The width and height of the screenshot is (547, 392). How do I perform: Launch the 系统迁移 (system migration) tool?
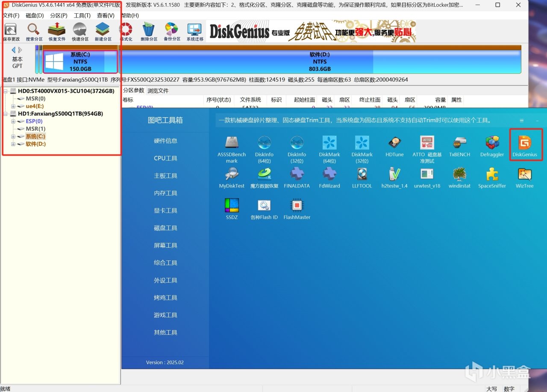click(195, 32)
